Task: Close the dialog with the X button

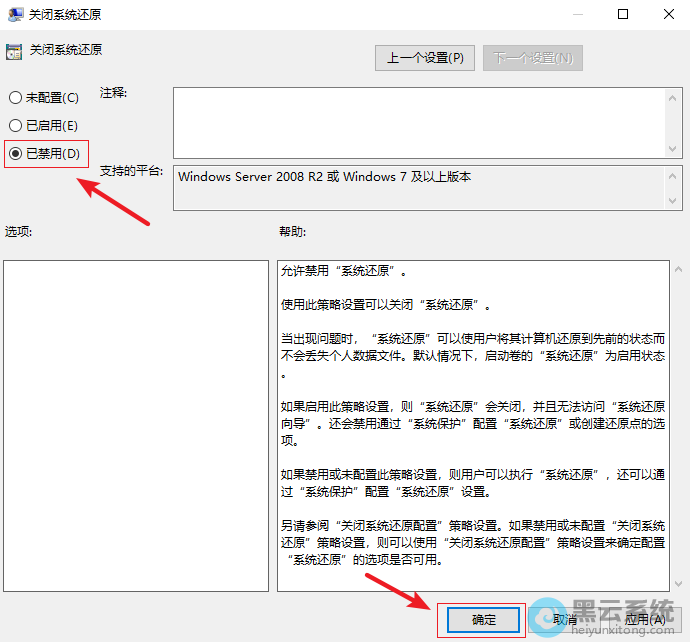Action: (668, 15)
